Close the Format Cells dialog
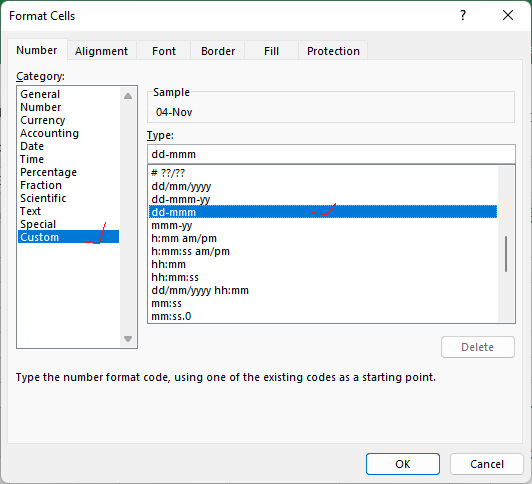Screen dimensions: 532x484 pos(508,15)
